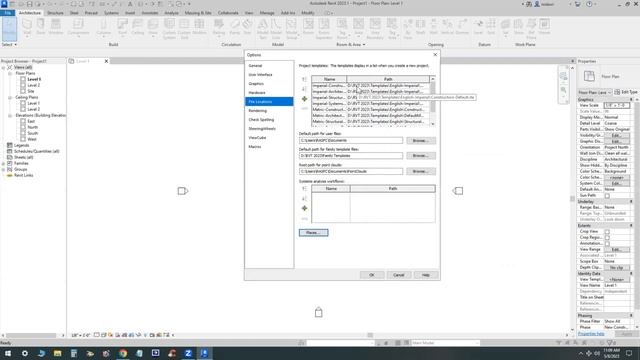Click OK in Options dialog
Screen dimensions: 640x360
[372, 275]
